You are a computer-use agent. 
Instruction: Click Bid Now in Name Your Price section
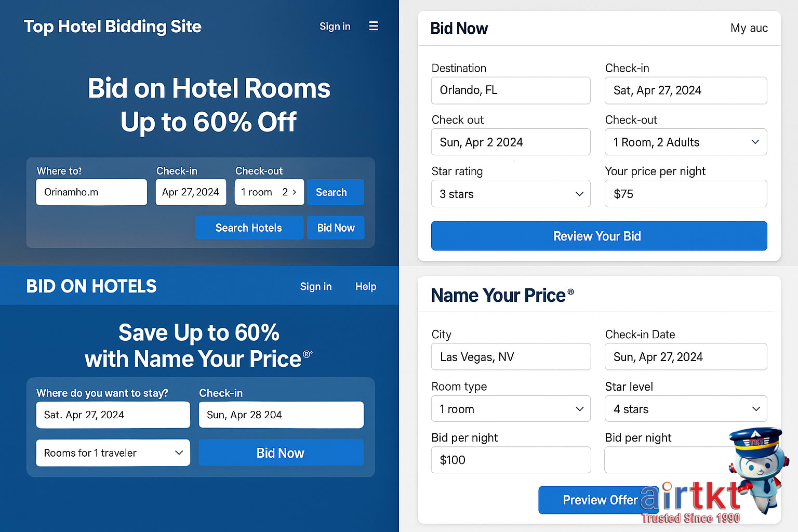pos(281,453)
